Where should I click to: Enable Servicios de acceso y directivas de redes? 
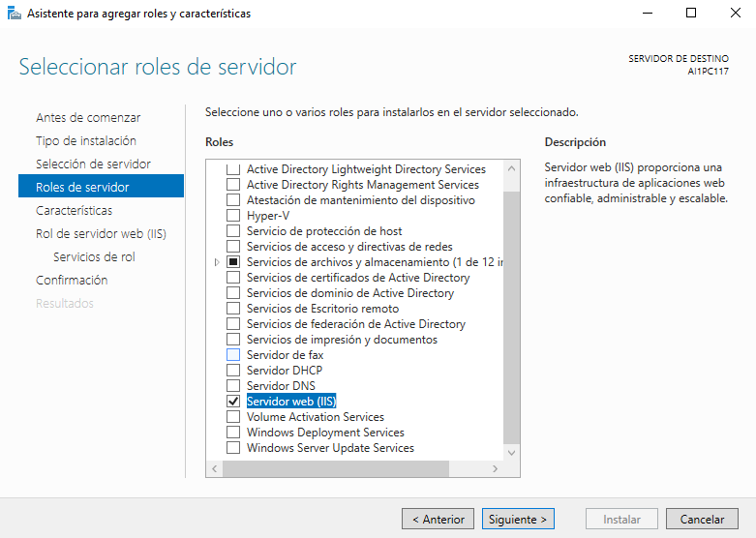pyautogui.click(x=233, y=247)
